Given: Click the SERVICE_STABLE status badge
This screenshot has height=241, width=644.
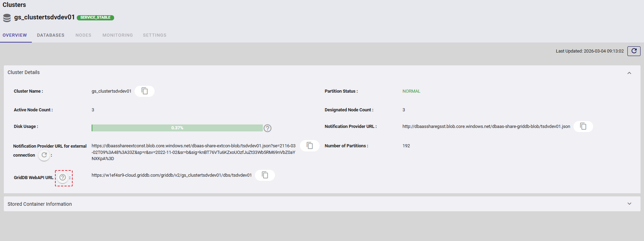Looking at the screenshot, I should click(95, 18).
